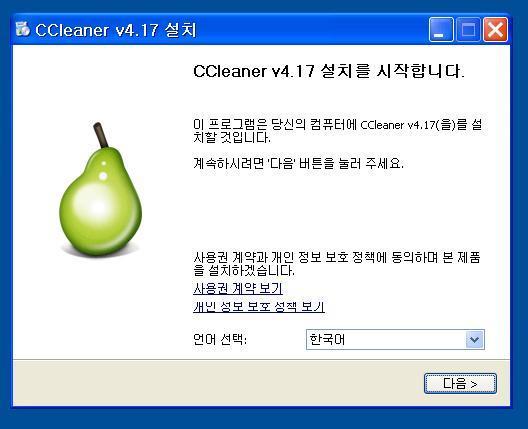Click the 다음 > next button
The width and height of the screenshot is (528, 429).
460,383
